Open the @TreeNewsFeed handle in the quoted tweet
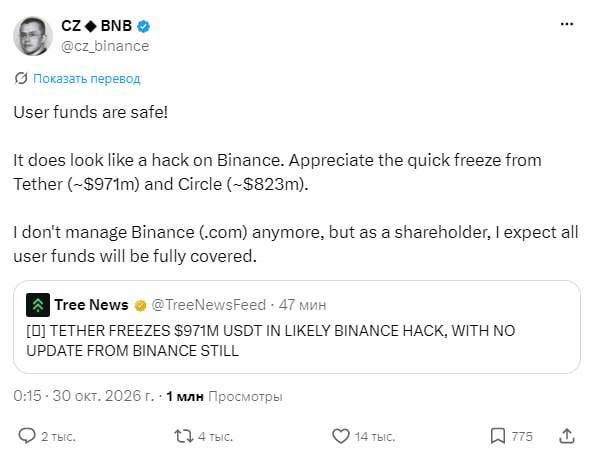The image size is (595, 455). pyautogui.click(x=208, y=305)
